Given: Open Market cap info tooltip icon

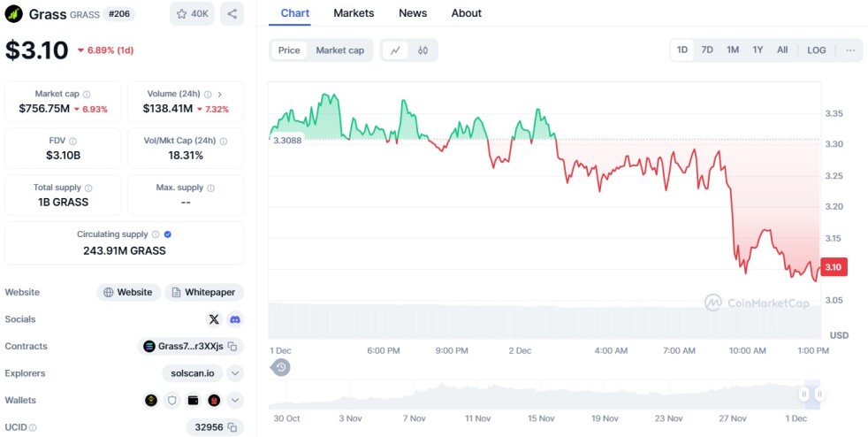Looking at the screenshot, I should tap(87, 95).
